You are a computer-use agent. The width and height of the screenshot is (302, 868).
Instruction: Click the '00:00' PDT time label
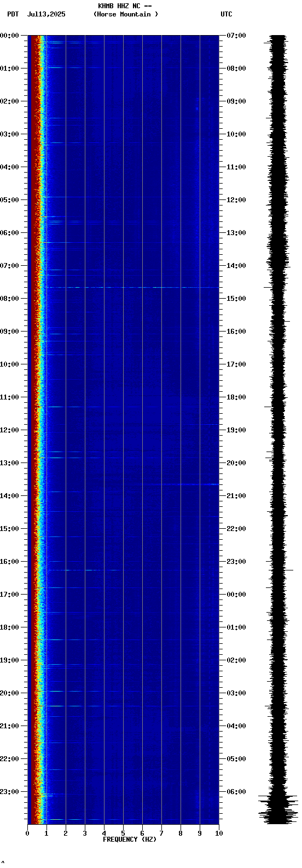coord(10,36)
